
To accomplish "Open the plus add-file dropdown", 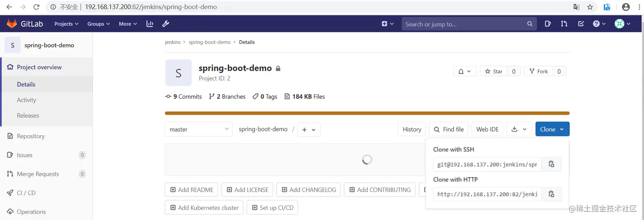I will pyautogui.click(x=309, y=130).
